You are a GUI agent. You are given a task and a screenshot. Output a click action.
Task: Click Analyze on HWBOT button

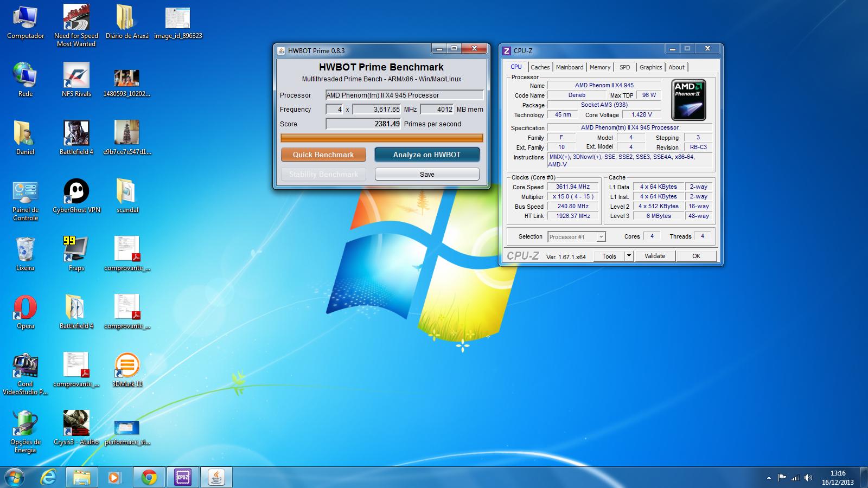tap(427, 155)
